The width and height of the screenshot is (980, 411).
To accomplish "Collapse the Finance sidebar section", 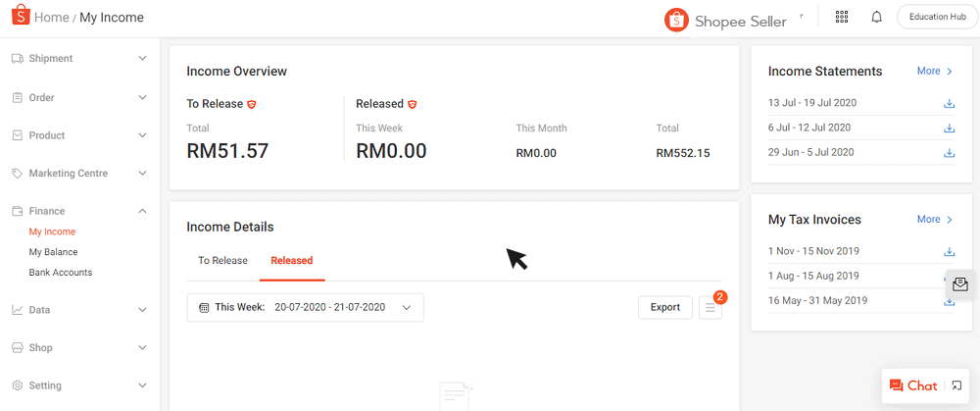I will point(142,211).
